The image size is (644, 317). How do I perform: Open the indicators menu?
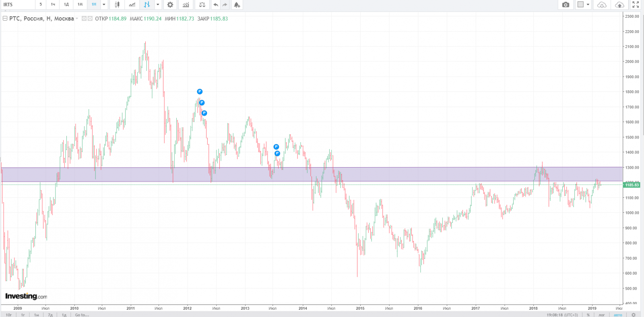pyautogui.click(x=186, y=5)
